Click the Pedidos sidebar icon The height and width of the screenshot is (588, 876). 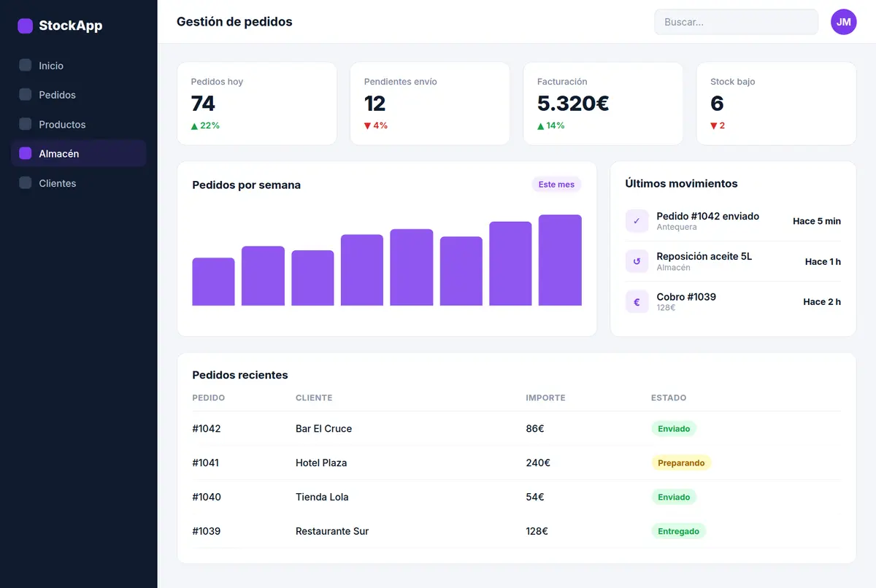[x=26, y=95]
